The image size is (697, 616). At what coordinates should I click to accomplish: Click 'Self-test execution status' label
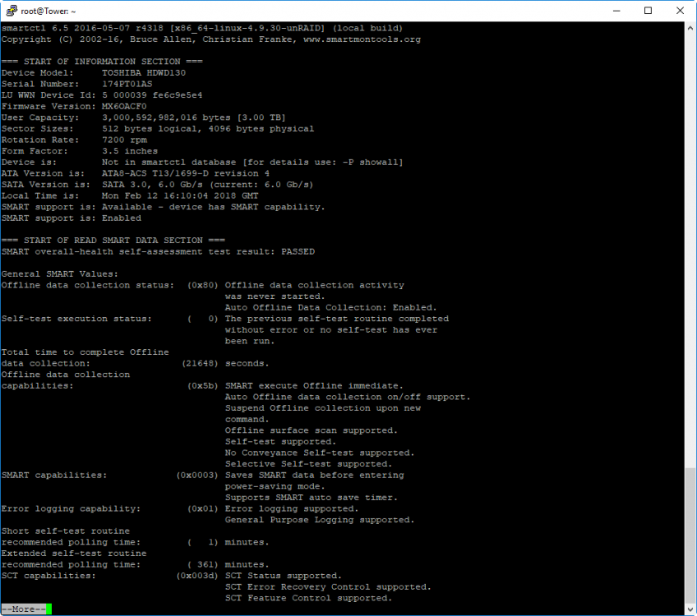[x=76, y=319]
